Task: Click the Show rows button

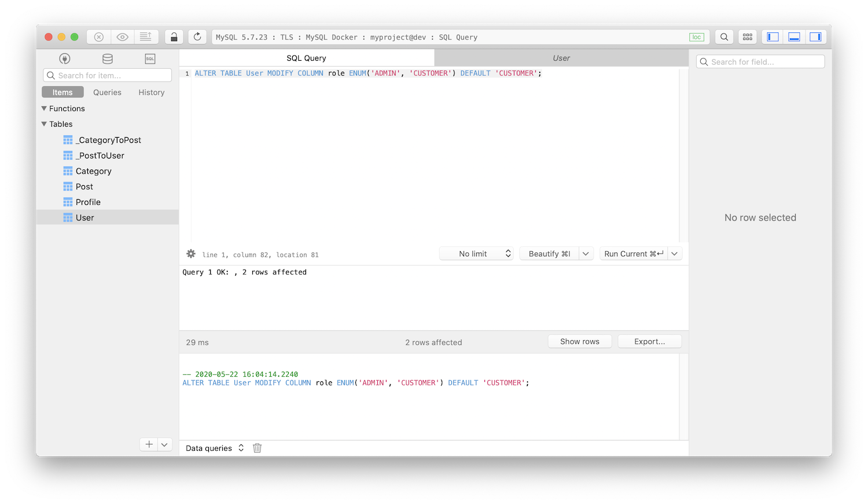Action: pos(579,341)
